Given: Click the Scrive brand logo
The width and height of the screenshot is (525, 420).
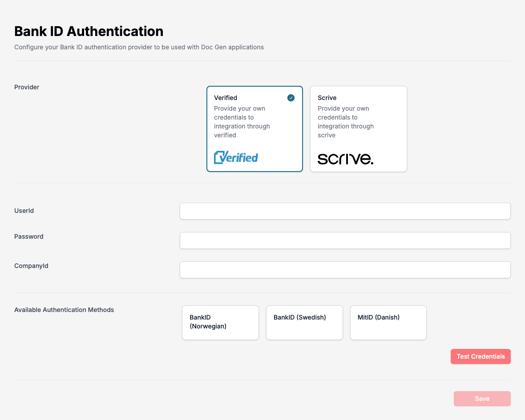Looking at the screenshot, I should 345,159.
